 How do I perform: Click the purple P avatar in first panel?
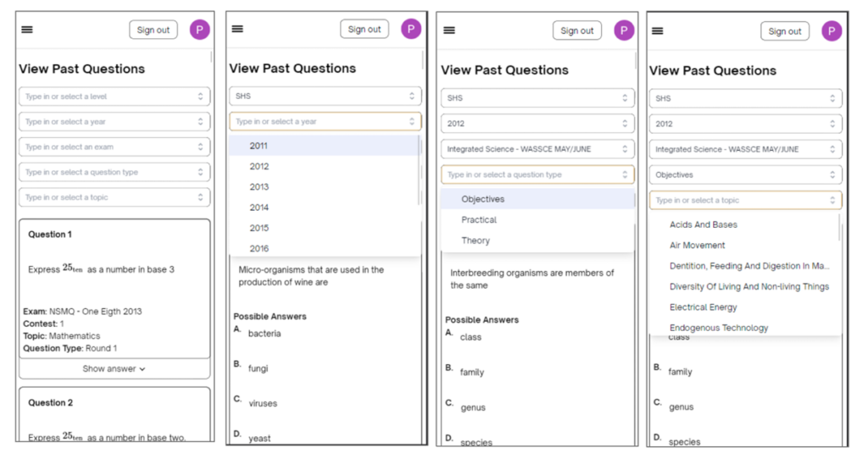click(200, 30)
